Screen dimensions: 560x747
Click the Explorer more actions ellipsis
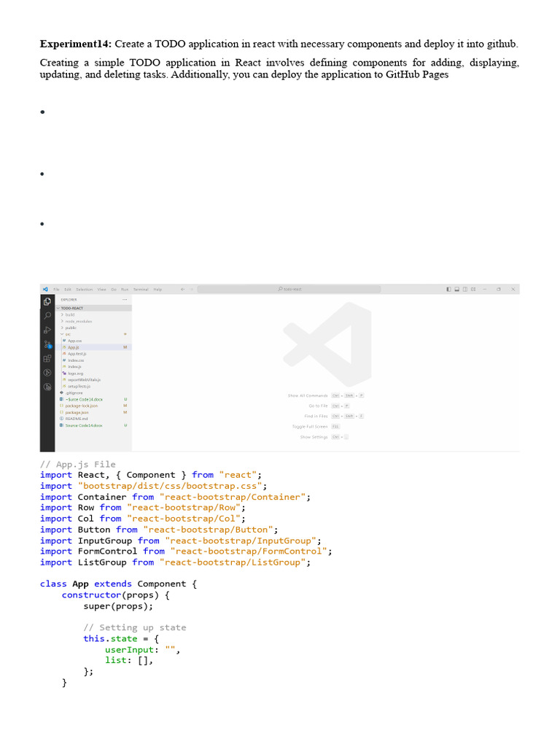point(125,300)
